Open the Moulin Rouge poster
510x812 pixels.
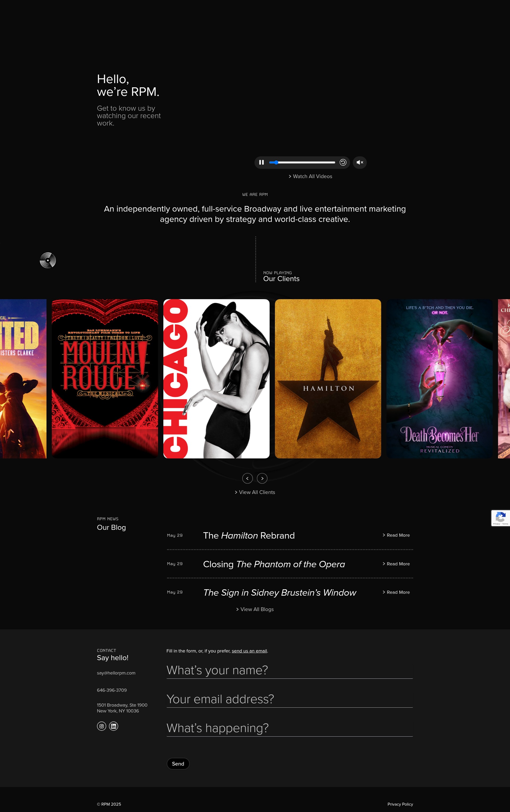tap(105, 379)
